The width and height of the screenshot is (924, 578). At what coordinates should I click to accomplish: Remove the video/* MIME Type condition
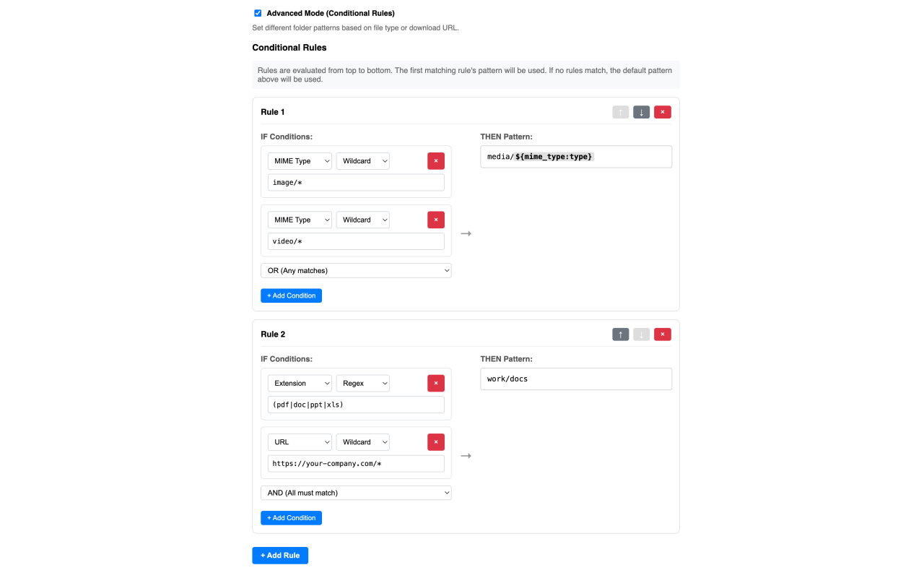tap(435, 219)
